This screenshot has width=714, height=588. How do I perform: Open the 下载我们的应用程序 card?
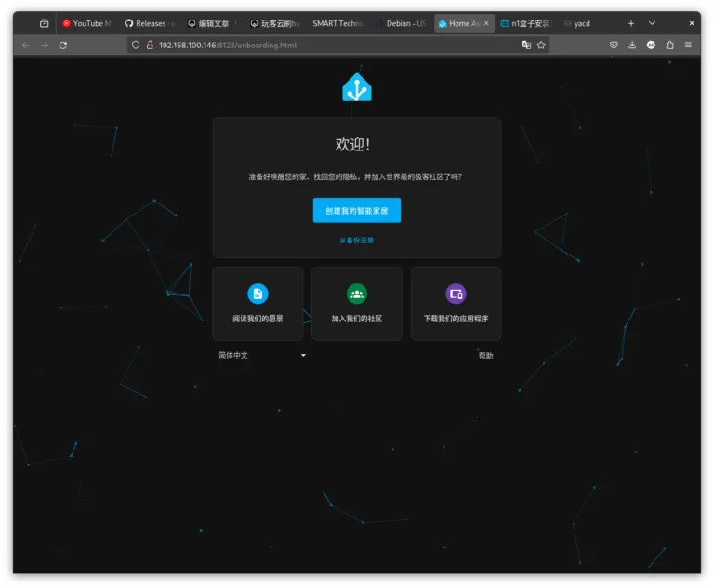click(x=456, y=304)
